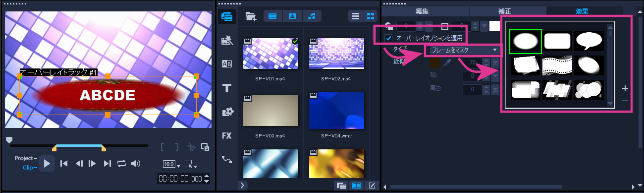This screenshot has width=644, height=193.
Task: Open the フレームをマスク type dropdown
Action: [464, 50]
